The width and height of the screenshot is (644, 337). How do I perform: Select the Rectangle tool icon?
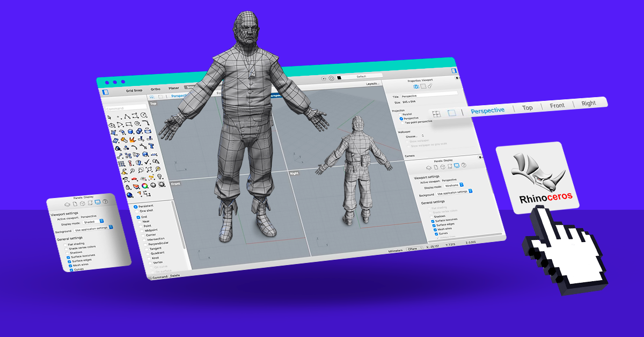click(x=129, y=124)
